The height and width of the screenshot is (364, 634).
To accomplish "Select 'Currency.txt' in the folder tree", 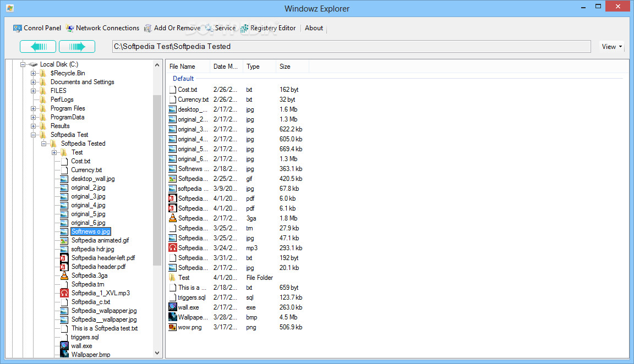I will coord(86,170).
